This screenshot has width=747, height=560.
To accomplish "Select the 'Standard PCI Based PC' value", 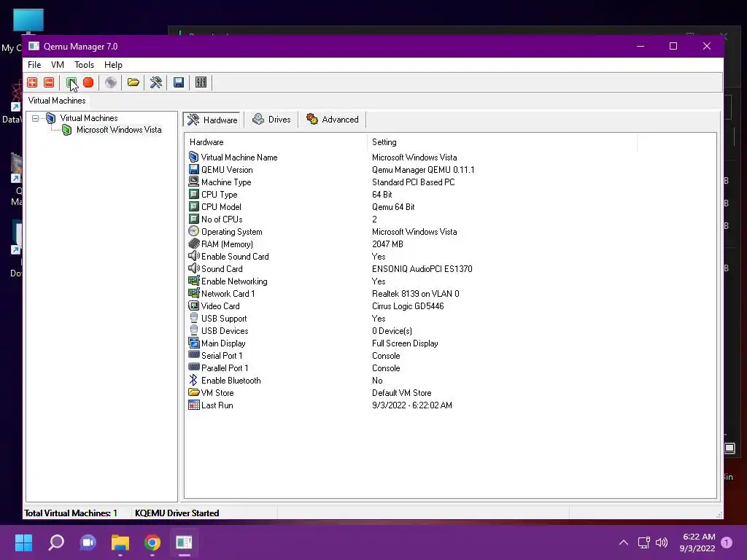I will (x=413, y=182).
